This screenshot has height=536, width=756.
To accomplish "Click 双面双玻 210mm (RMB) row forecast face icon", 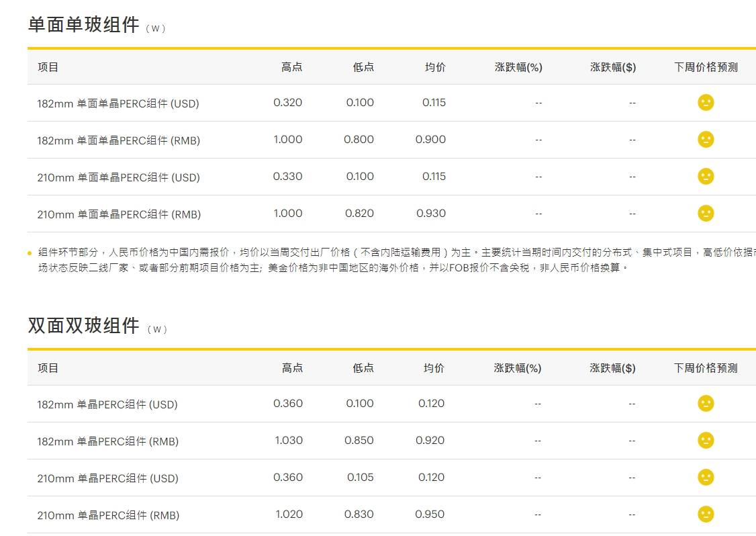I will (x=706, y=515).
